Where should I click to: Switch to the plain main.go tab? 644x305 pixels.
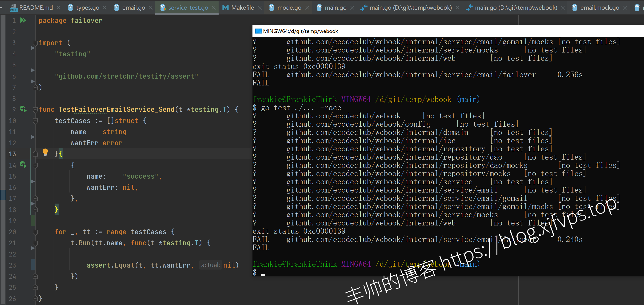click(336, 8)
